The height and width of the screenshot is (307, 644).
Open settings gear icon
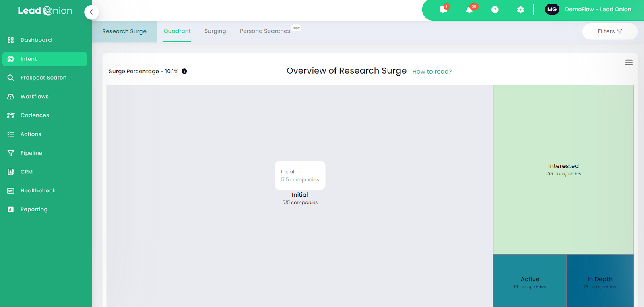point(520,10)
